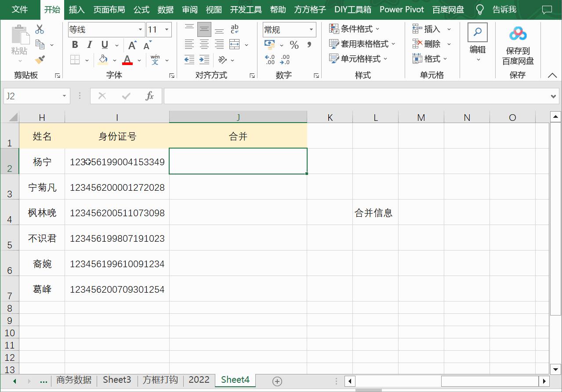Click the Increase Font Size icon
This screenshot has width=562, height=392.
pos(132,44)
